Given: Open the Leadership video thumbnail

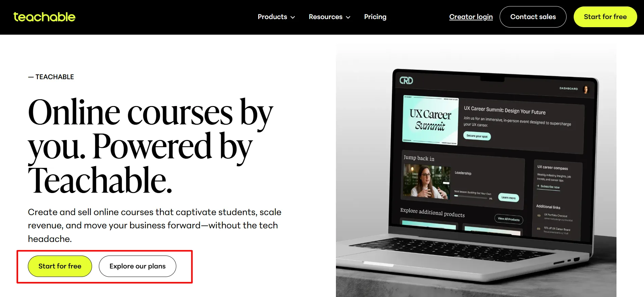Looking at the screenshot, I should [x=427, y=182].
